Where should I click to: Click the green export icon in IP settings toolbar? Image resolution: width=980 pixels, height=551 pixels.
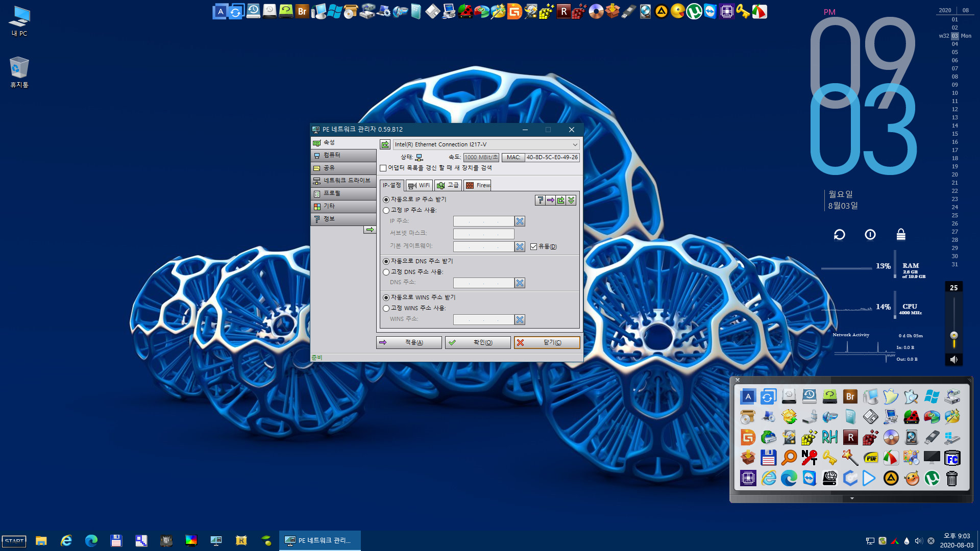pyautogui.click(x=561, y=201)
